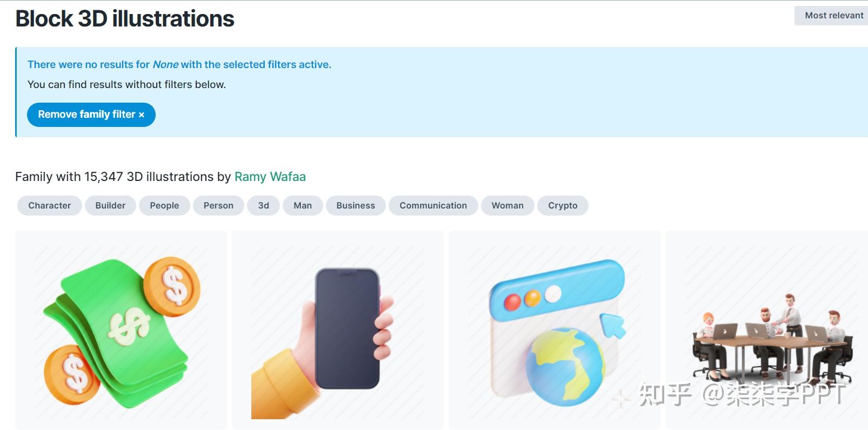The image size is (868, 430).
Task: Select the Builder tag
Action: [x=110, y=205]
